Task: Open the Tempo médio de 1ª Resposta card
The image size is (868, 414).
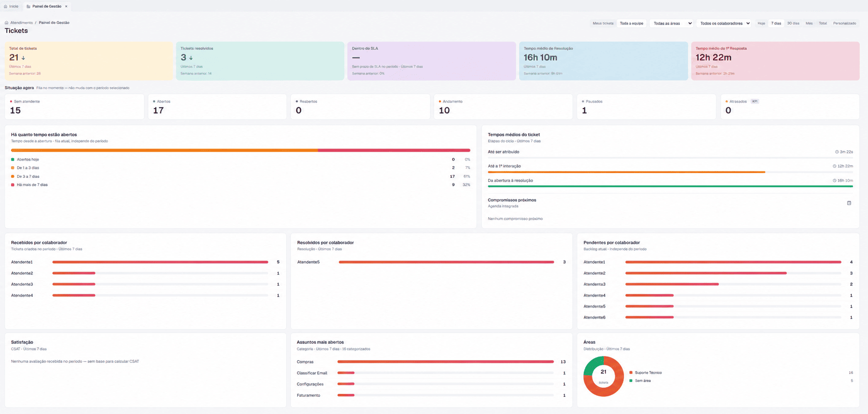Action: click(775, 61)
